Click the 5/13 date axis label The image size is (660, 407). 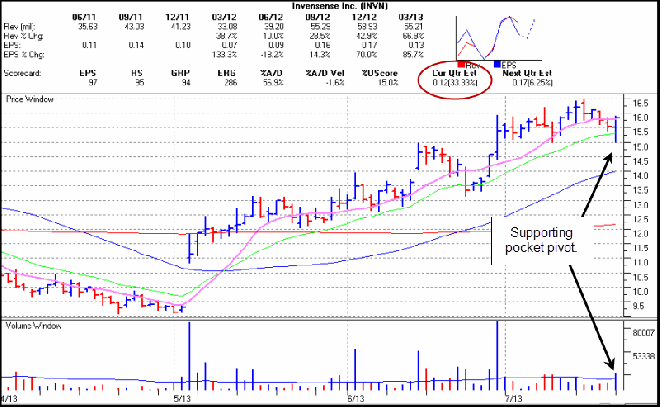tap(182, 399)
